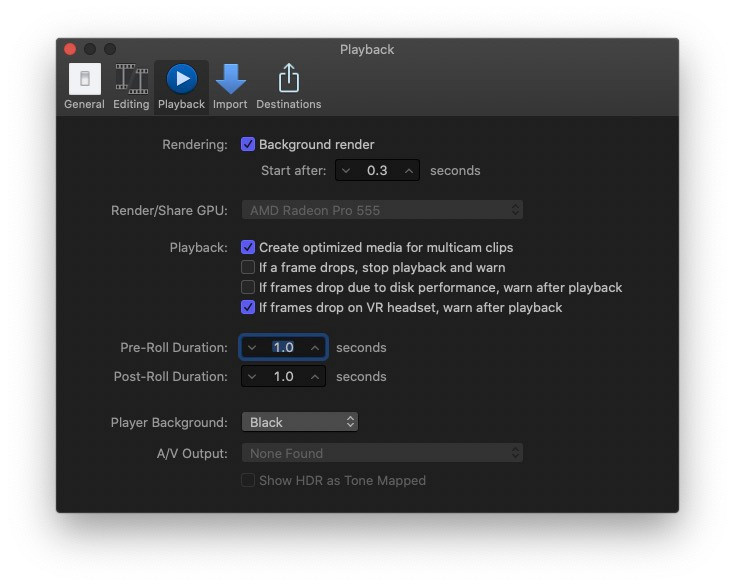Image resolution: width=735 pixels, height=587 pixels.
Task: Switch to the Import tab label
Action: tap(230, 104)
